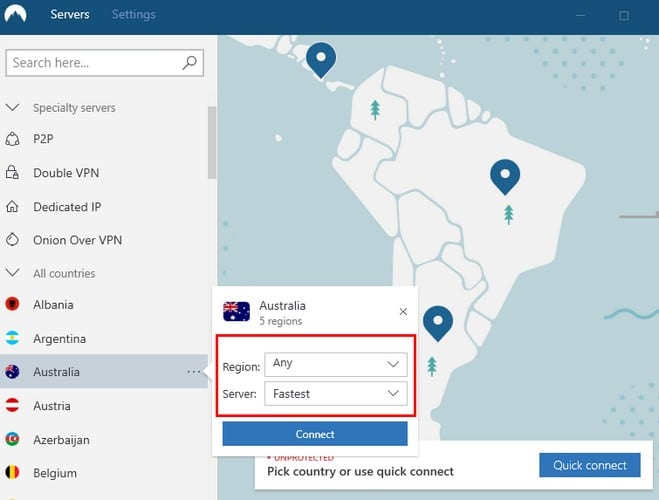
Task: Focus the Search here input field
Action: point(105,63)
